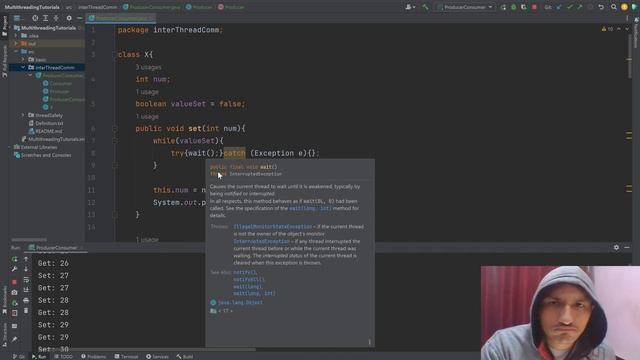Click notifyAll() link in See also
The image size is (640, 360).
tap(249, 280)
